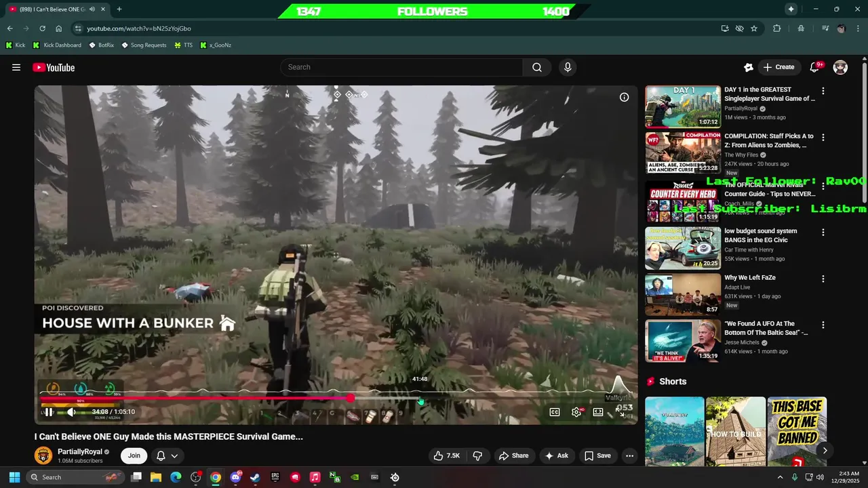The width and height of the screenshot is (868, 488).
Task: Open the player settings gear
Action: tap(576, 412)
